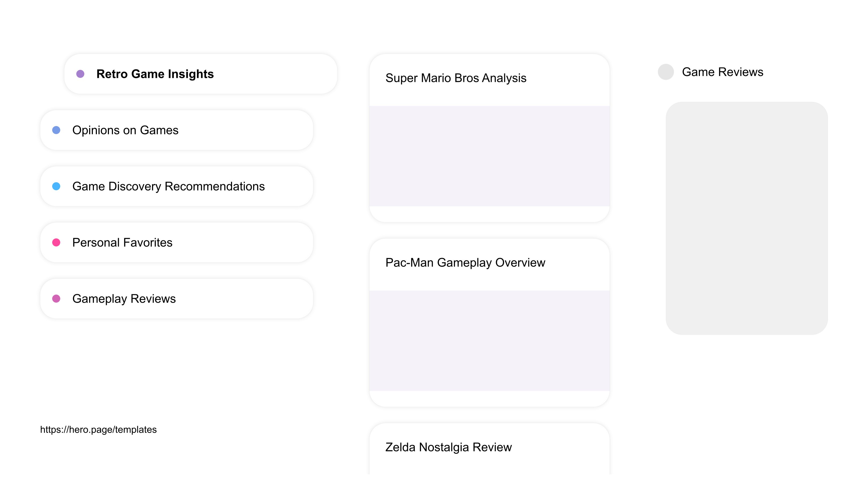Click the Pac-Man Gameplay Overview image placeholder
Viewport: 868px width, 488px height.
tap(490, 341)
